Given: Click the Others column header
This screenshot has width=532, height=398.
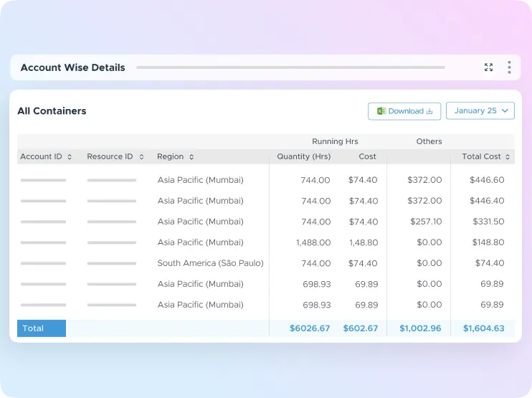Looking at the screenshot, I should (x=429, y=141).
